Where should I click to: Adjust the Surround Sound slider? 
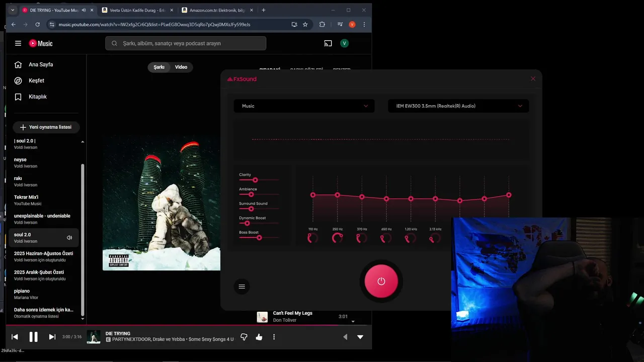[251, 209]
